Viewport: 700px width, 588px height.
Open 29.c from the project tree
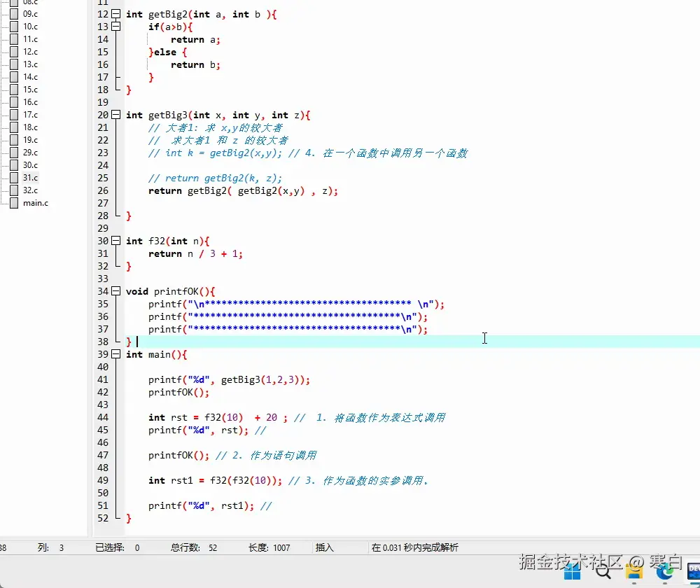point(30,152)
